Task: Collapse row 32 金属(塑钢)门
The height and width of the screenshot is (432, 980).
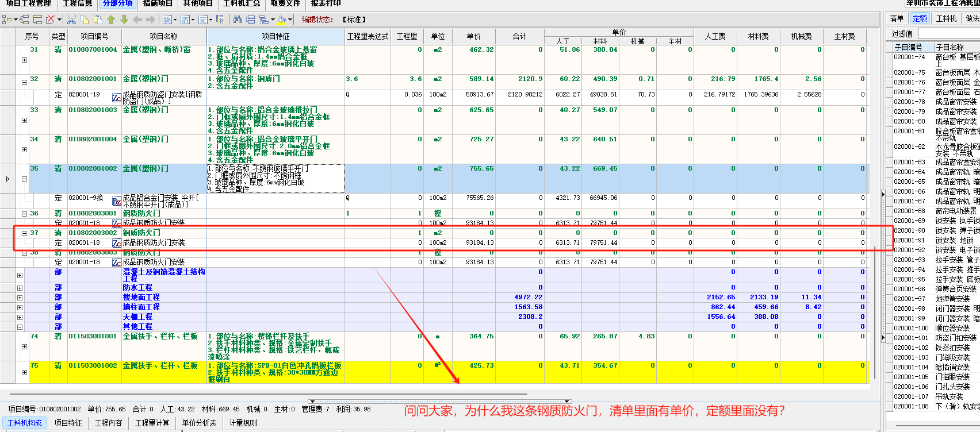Action: coord(24,82)
